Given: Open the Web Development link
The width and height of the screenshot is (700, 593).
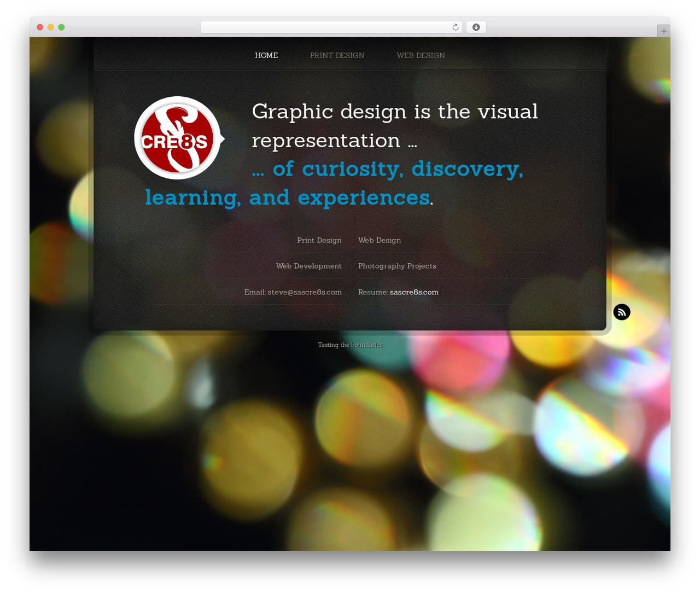Looking at the screenshot, I should [x=309, y=266].
